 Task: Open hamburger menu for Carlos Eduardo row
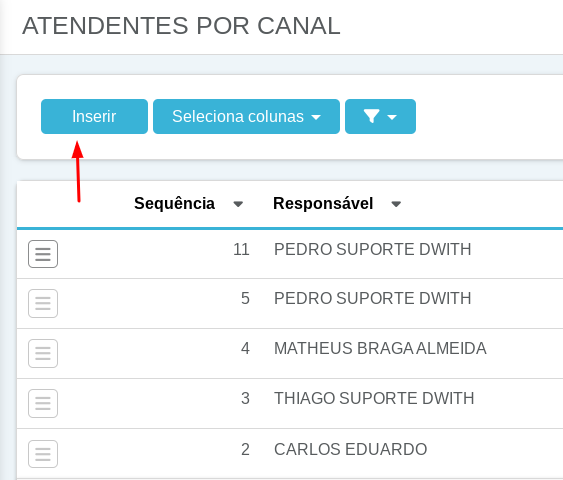coord(43,454)
